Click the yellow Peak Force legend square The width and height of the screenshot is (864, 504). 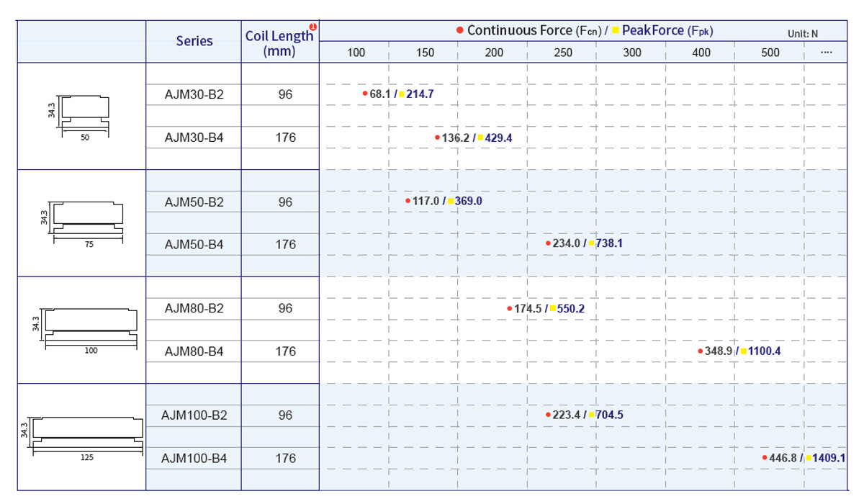point(615,30)
